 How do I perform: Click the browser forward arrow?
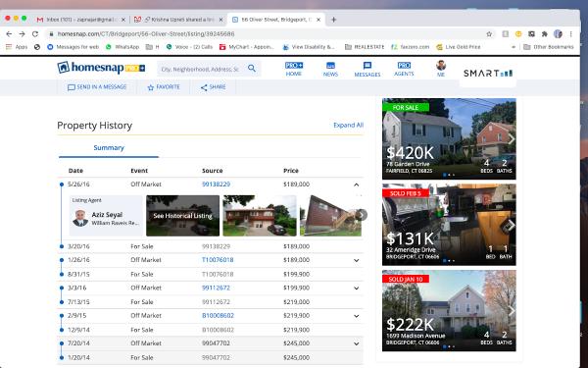click(x=23, y=33)
